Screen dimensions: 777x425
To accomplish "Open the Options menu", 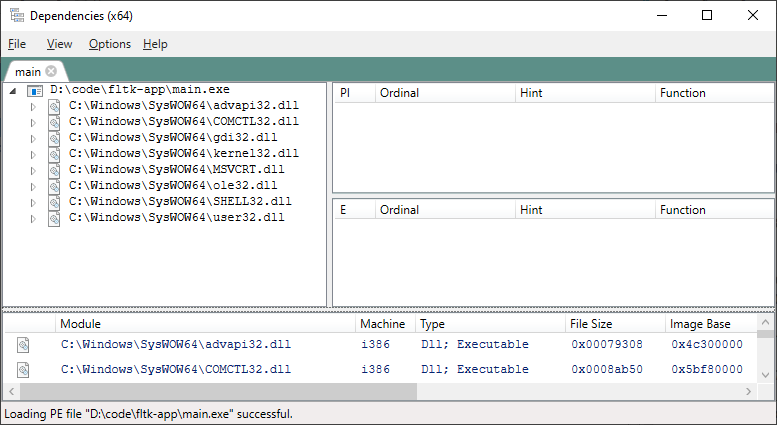I will (x=109, y=44).
